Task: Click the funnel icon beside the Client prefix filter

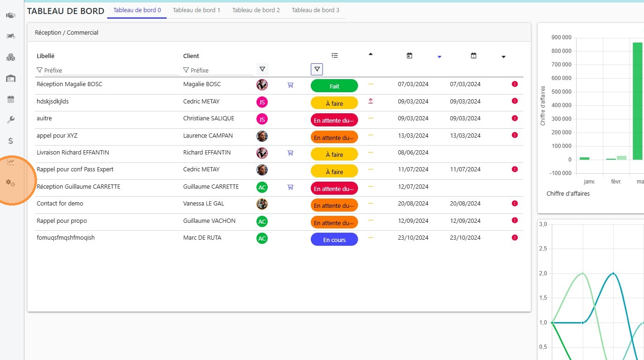Action: coord(186,70)
